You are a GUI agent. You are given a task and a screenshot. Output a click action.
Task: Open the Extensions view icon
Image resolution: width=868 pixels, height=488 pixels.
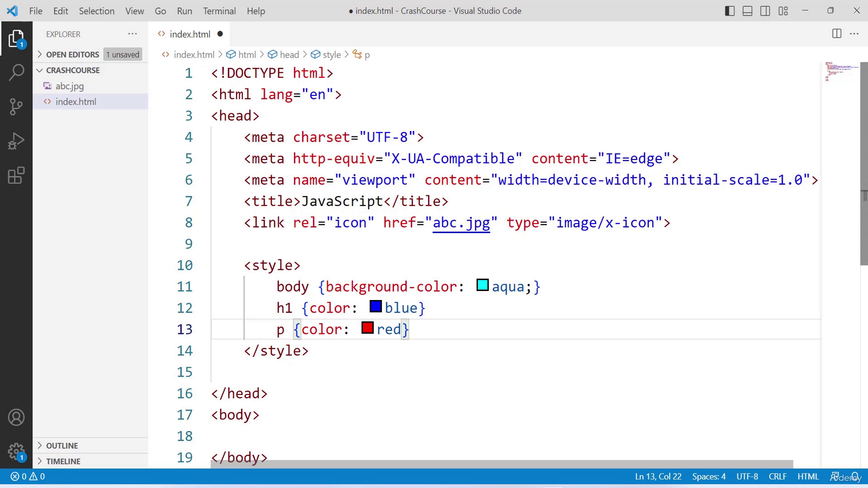pos(16,175)
